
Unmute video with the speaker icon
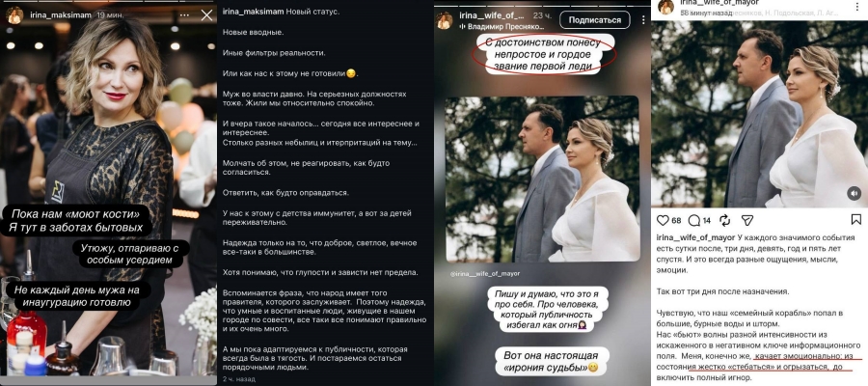point(854,193)
